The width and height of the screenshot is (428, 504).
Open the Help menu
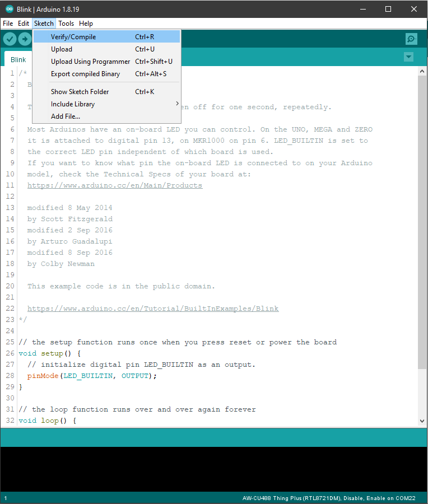coord(86,24)
